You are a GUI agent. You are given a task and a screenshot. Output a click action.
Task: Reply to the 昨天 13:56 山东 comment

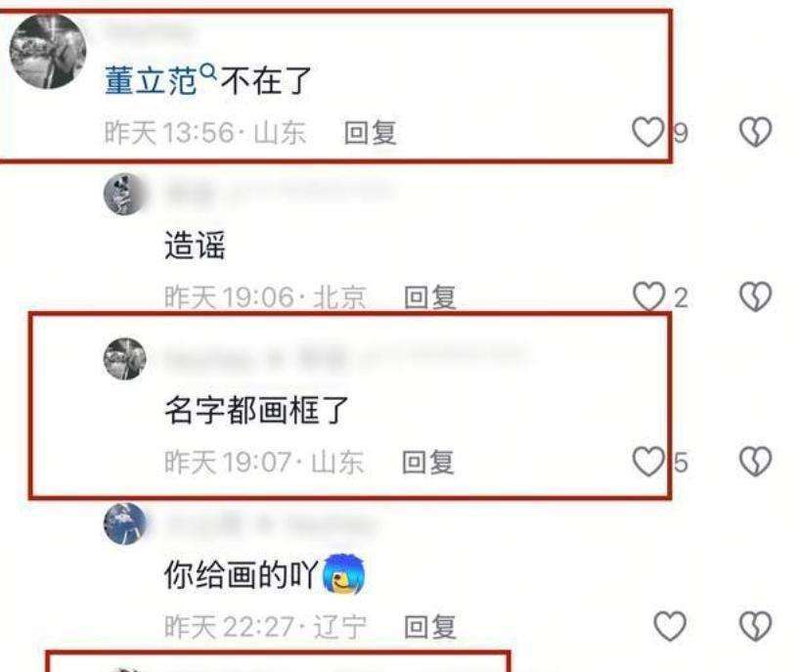click(370, 133)
